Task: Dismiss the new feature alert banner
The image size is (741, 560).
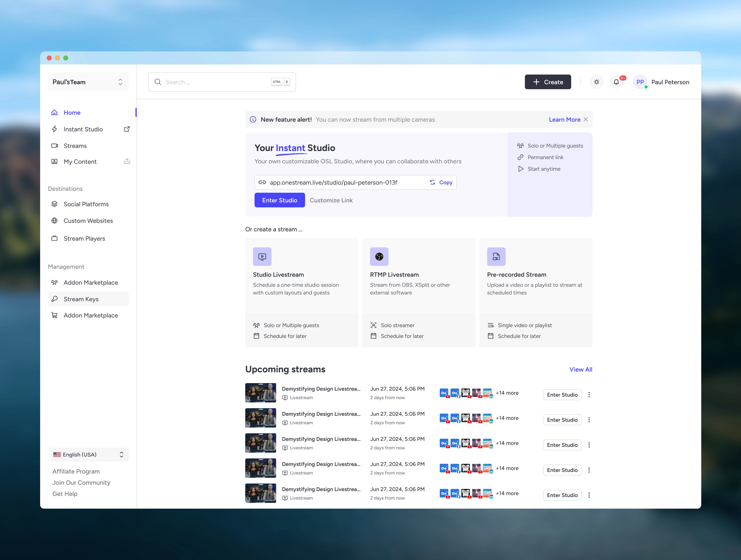Action: [586, 120]
